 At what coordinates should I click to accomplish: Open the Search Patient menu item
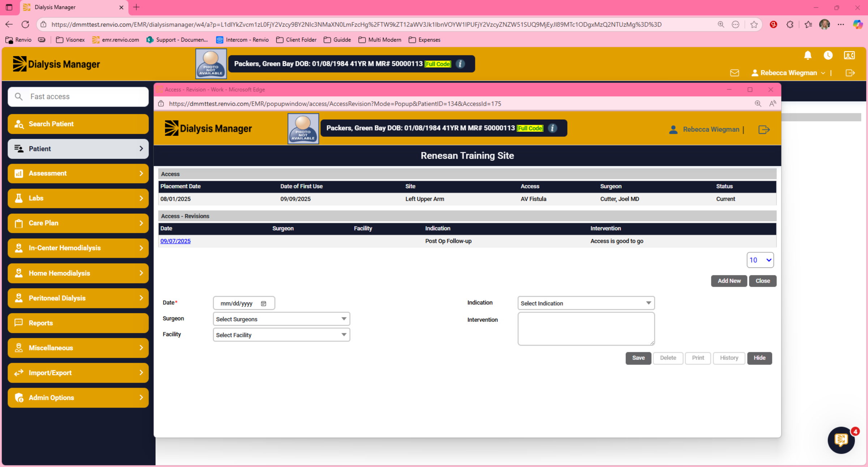click(78, 124)
